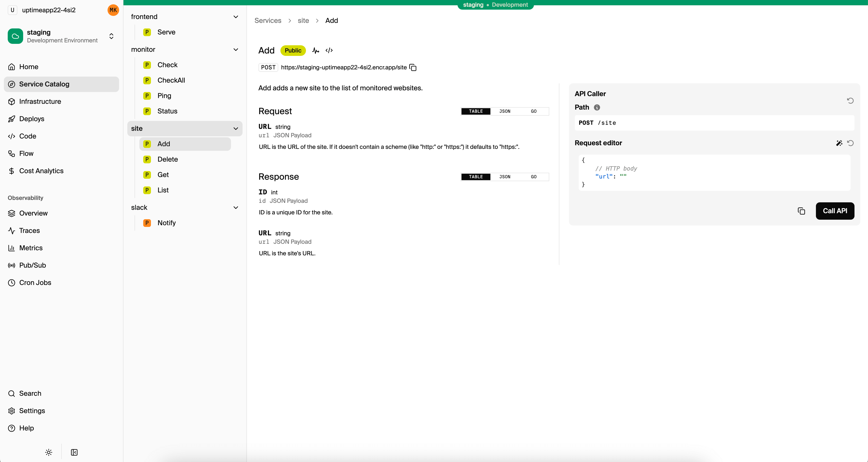Open the source code icon next to Add
This screenshot has width=868, height=462.
coord(329,51)
